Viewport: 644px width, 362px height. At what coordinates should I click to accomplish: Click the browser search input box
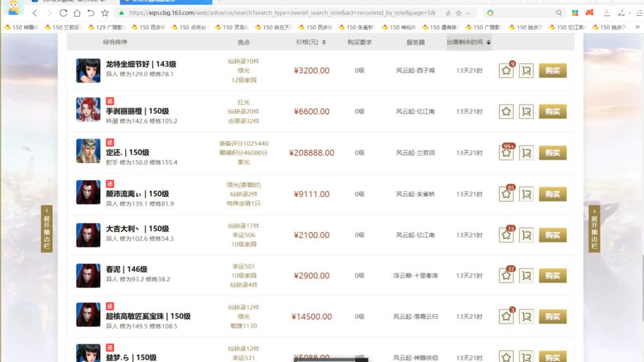click(x=525, y=13)
